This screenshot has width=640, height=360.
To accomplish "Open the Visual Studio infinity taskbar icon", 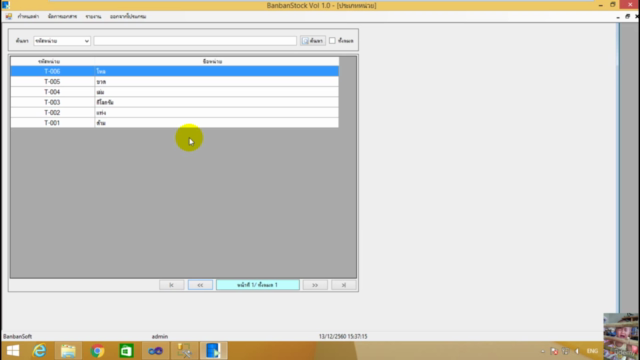I will pyautogui.click(x=155, y=351).
